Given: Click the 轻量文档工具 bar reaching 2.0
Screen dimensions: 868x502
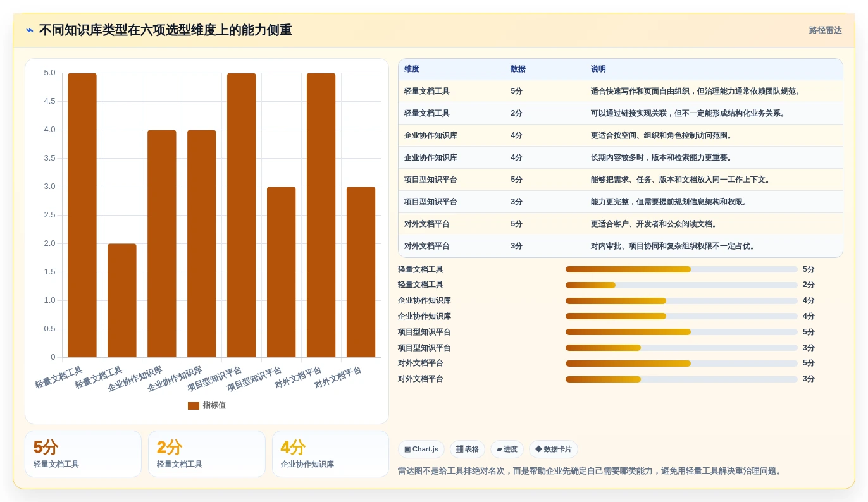Looking at the screenshot, I should pyautogui.click(x=122, y=300).
